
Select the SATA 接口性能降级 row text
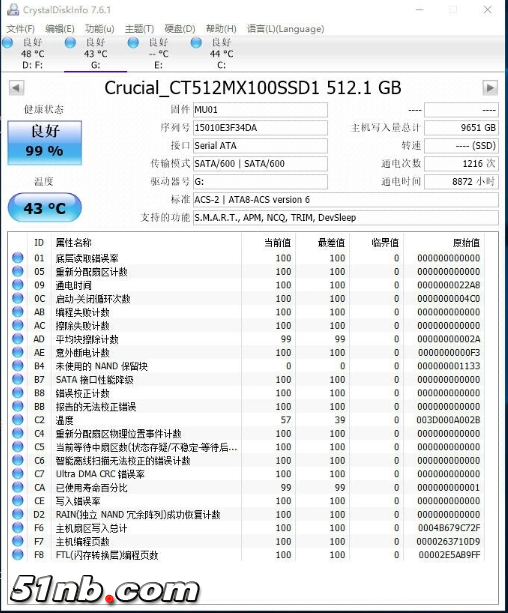coord(94,380)
